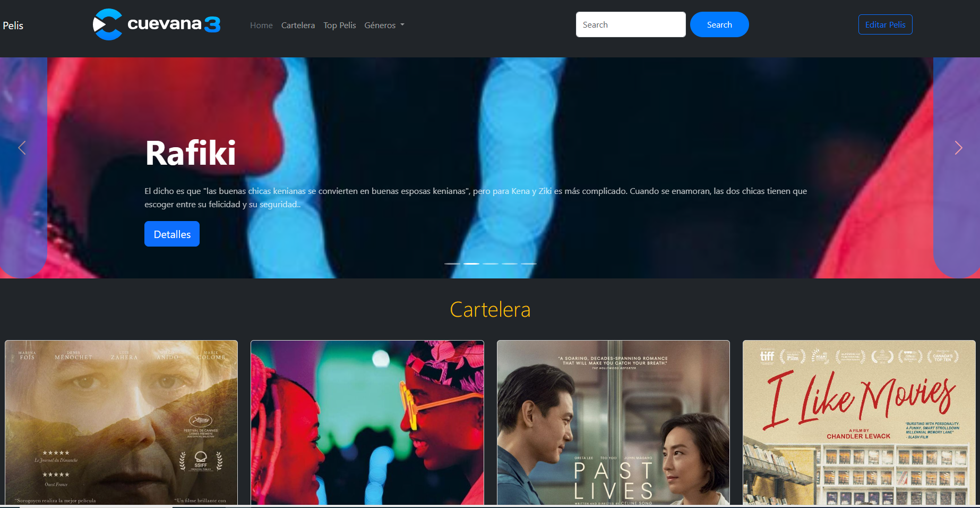The height and width of the screenshot is (508, 980).
Task: Open Top Pelis from the navbar
Action: coord(339,25)
